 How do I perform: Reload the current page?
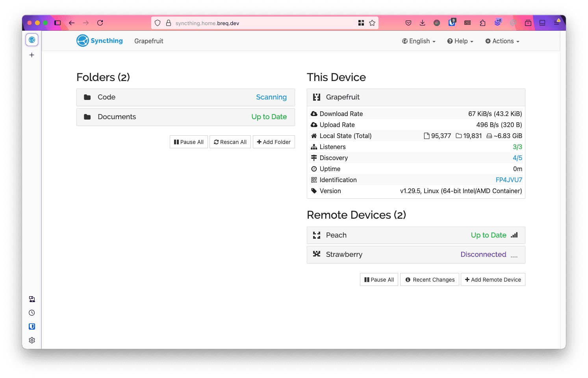point(100,23)
